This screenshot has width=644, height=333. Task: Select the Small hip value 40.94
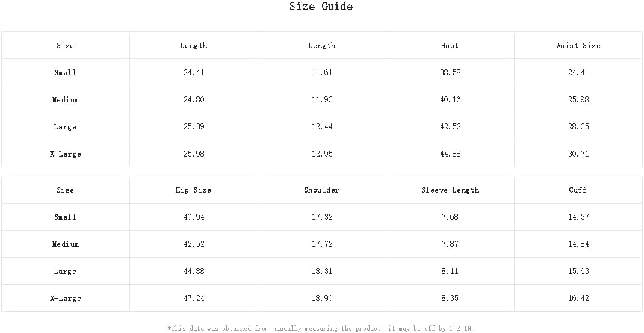[194, 217]
